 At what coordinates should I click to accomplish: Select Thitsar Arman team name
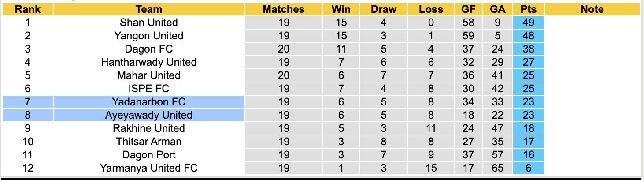[x=149, y=142]
